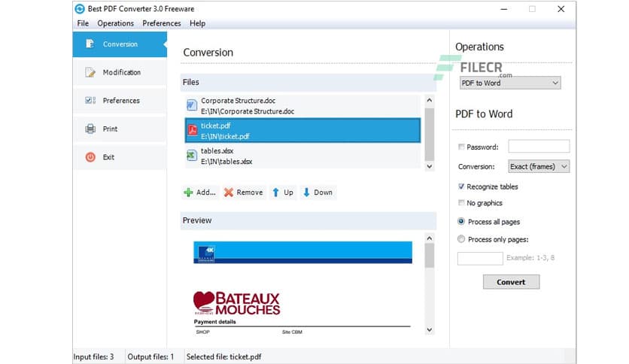Click the Remove button label

click(x=250, y=193)
